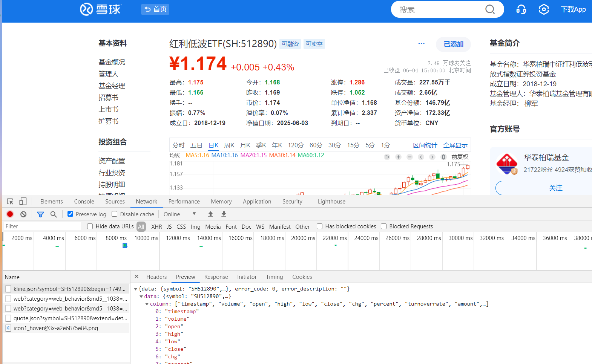The height and width of the screenshot is (364, 592).
Task: Open the Elements tab
Action: coord(52,202)
